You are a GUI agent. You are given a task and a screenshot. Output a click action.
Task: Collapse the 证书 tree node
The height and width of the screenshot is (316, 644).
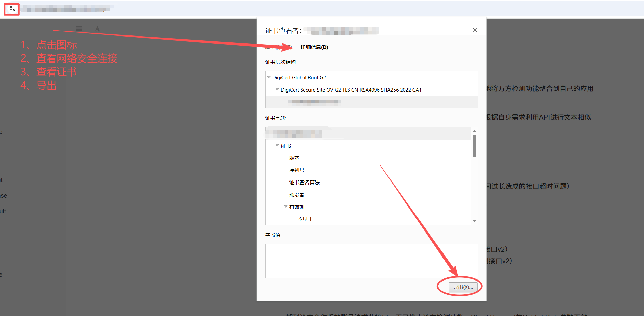coord(277,145)
